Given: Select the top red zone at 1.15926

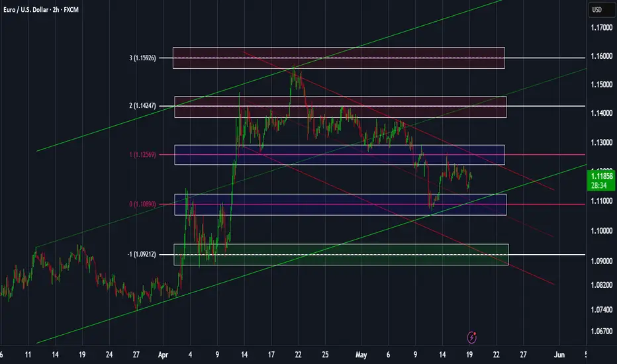Looking at the screenshot, I should tap(339, 58).
